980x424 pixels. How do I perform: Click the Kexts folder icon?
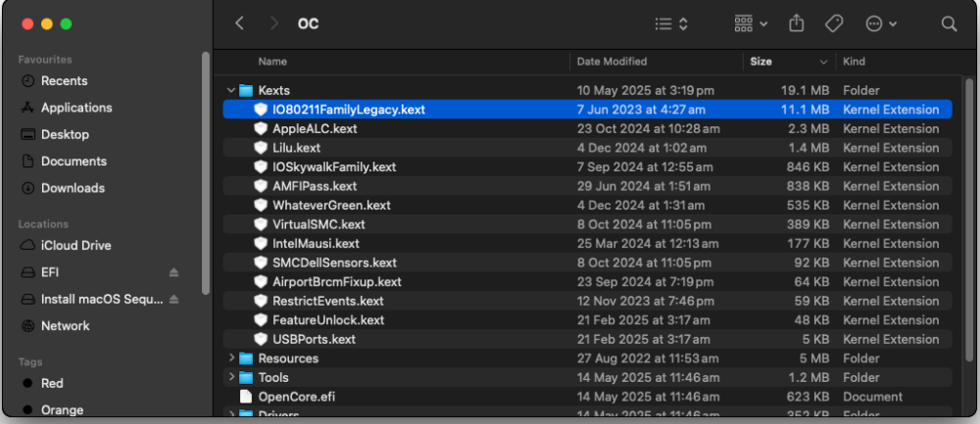[246, 91]
